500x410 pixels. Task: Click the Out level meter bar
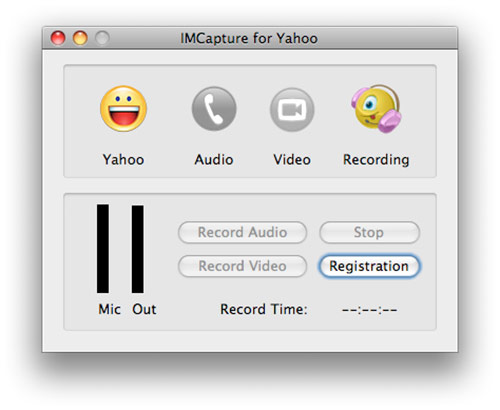pyautogui.click(x=138, y=249)
